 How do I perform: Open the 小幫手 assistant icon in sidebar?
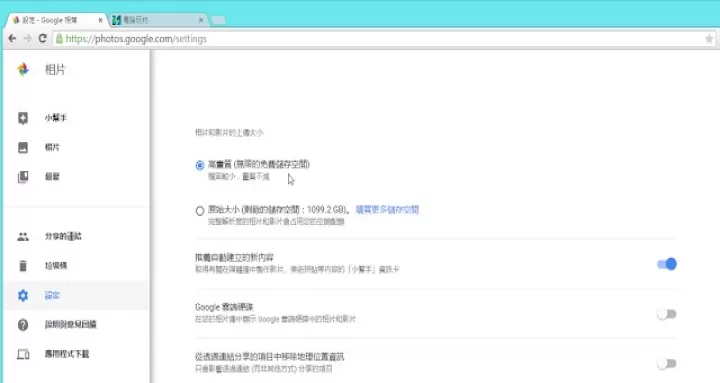click(x=23, y=118)
